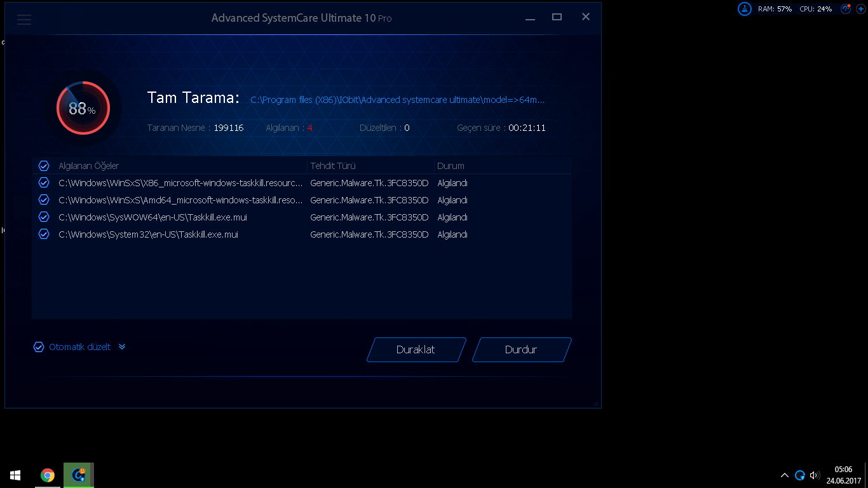Click the broom clean icon in performance monitor
Viewport: 868px width, 488px height.
coord(745,9)
